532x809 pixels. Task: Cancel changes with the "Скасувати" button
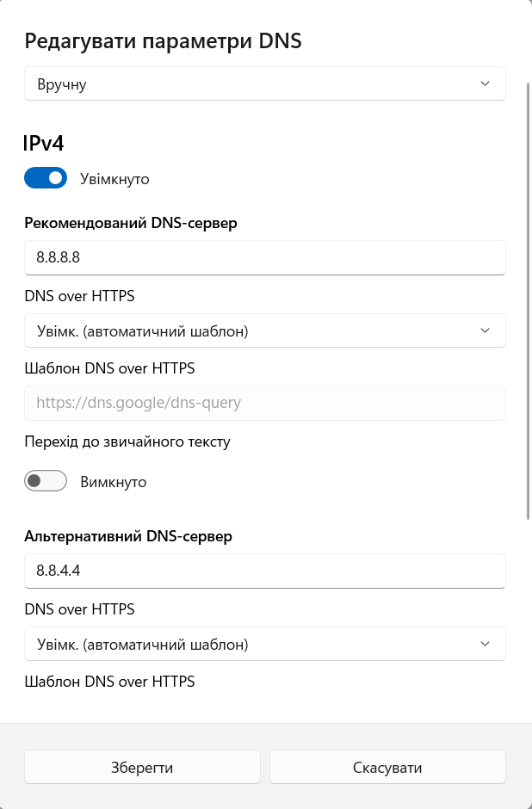coord(387,767)
